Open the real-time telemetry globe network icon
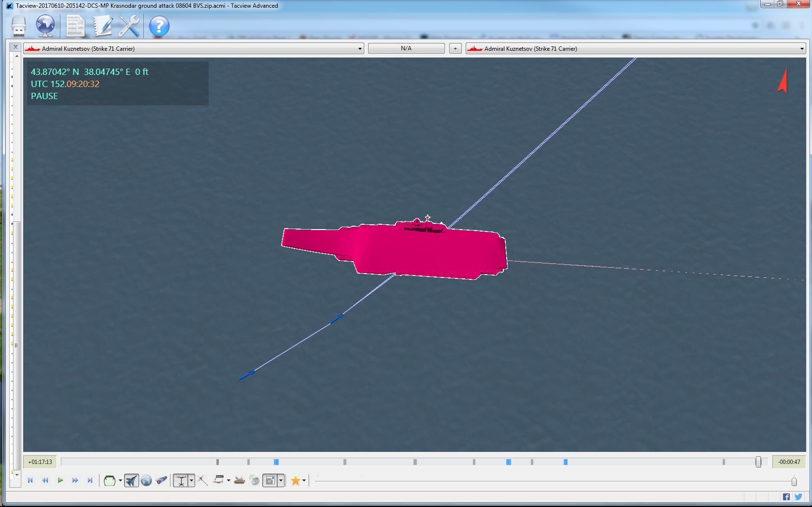Viewport: 812px width, 507px height. (x=46, y=26)
